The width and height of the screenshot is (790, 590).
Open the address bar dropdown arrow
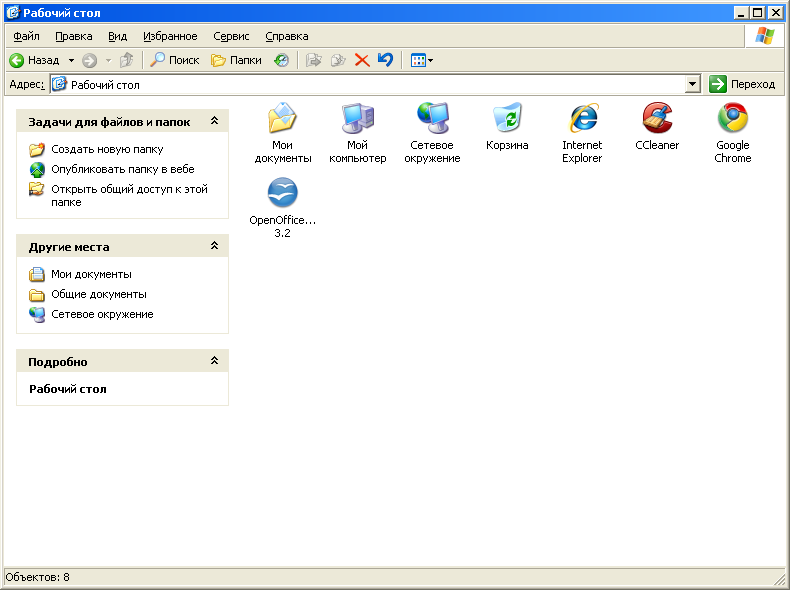[x=693, y=85]
